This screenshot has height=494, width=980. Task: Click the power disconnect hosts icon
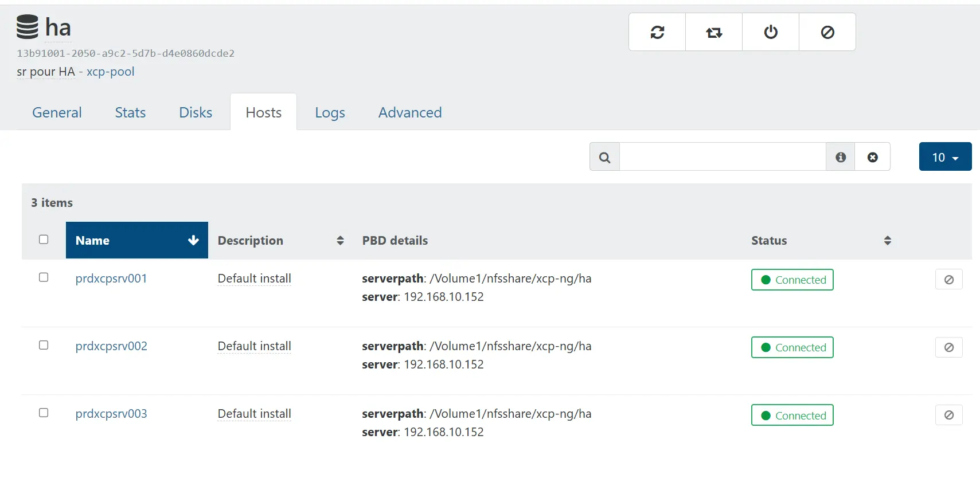[x=771, y=32]
